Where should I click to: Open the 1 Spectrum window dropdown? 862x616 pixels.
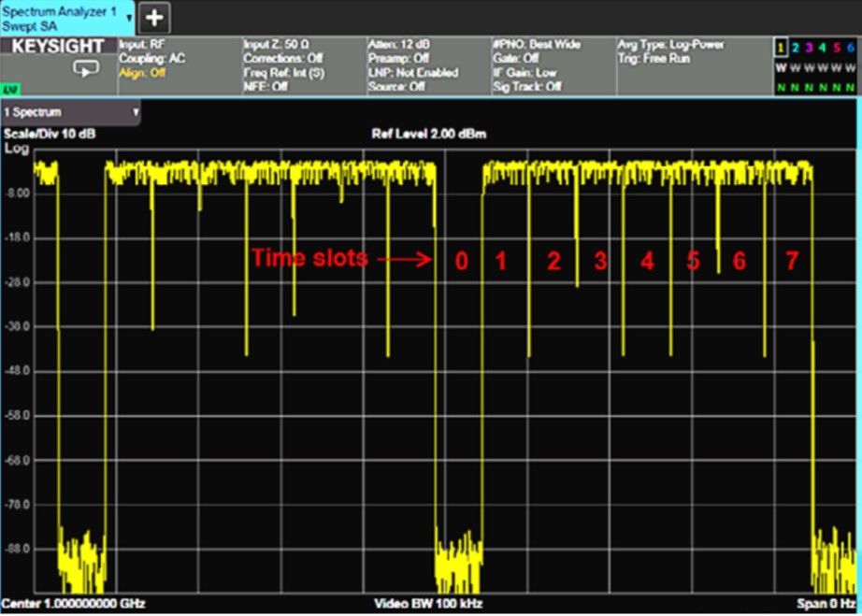[x=71, y=111]
